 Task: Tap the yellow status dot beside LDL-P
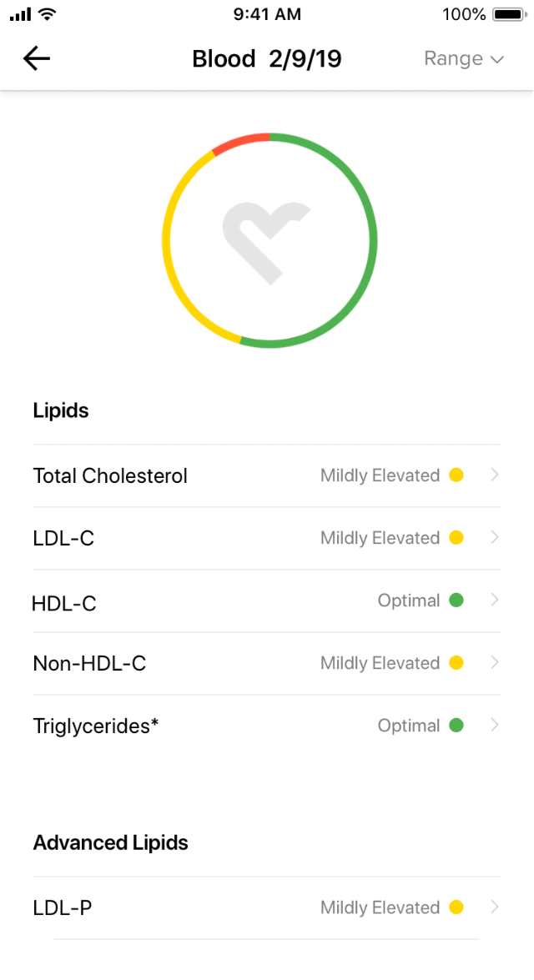456,907
